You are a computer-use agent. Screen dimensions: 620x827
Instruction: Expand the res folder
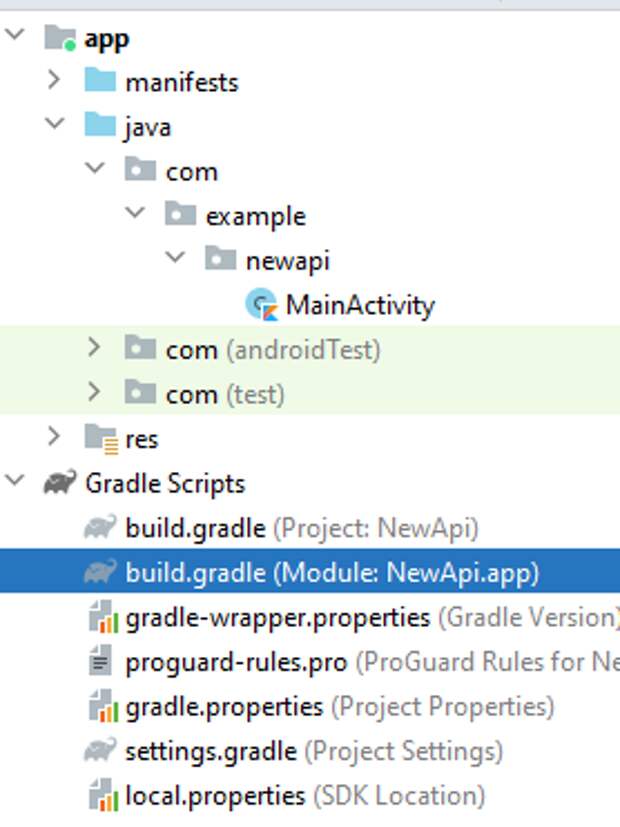(x=54, y=437)
